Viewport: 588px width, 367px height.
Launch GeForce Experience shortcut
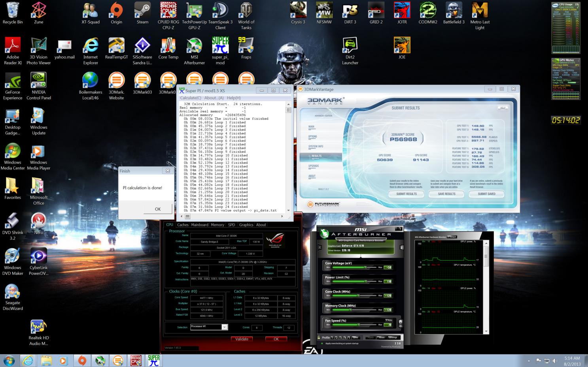[13, 86]
